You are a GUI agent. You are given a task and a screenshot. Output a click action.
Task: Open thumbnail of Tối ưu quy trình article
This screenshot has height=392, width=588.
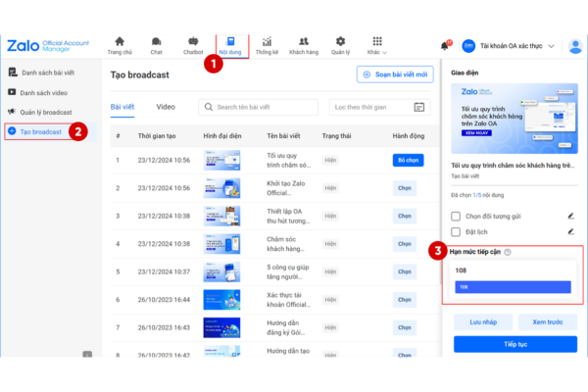coord(221,160)
